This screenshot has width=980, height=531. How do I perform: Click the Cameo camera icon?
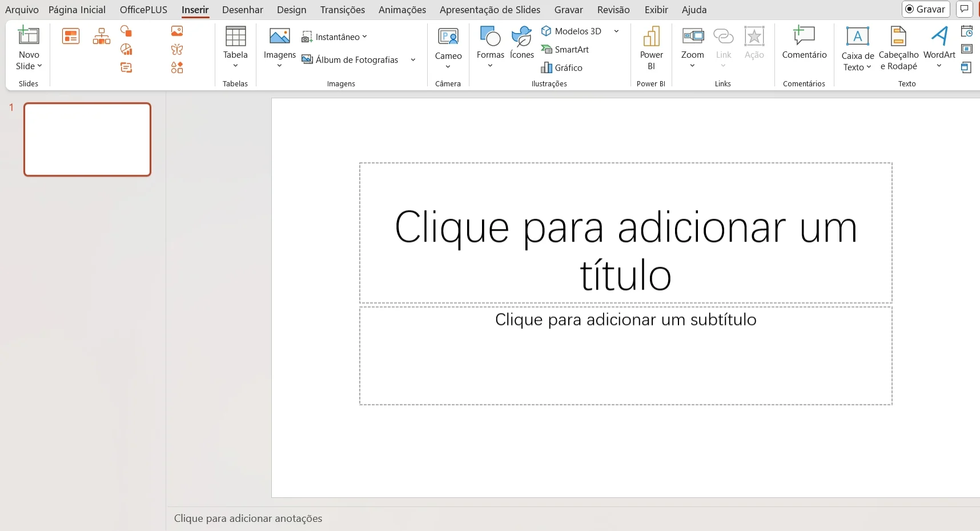pyautogui.click(x=448, y=37)
